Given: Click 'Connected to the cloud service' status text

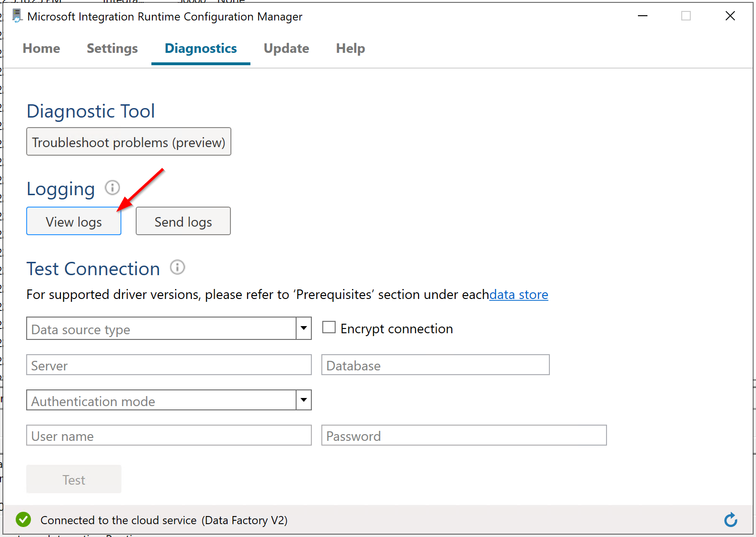Looking at the screenshot, I should click(119, 520).
